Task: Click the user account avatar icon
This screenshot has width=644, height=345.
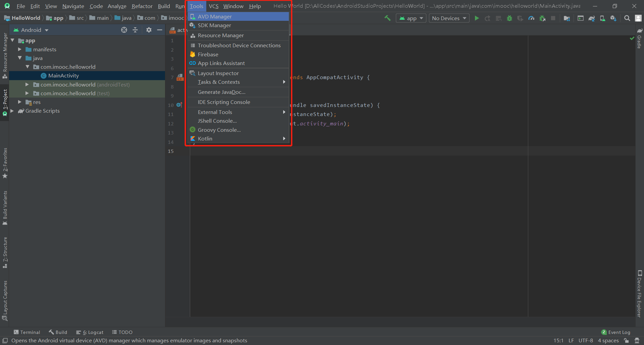Action: 638,18
